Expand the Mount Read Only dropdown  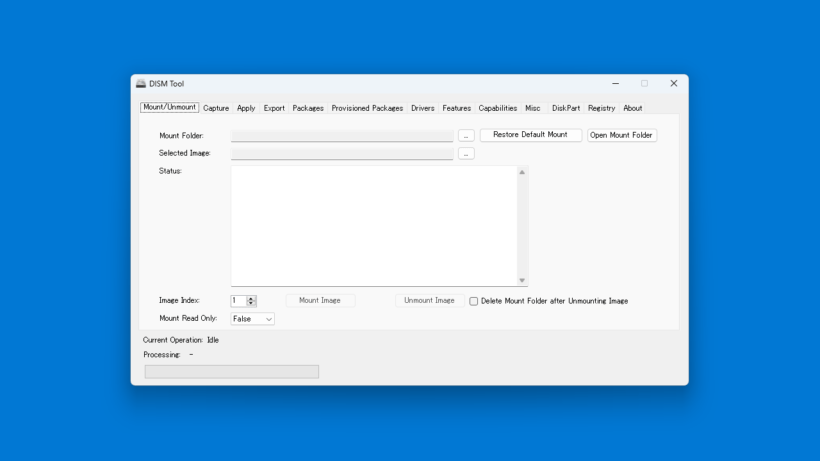pos(253,319)
